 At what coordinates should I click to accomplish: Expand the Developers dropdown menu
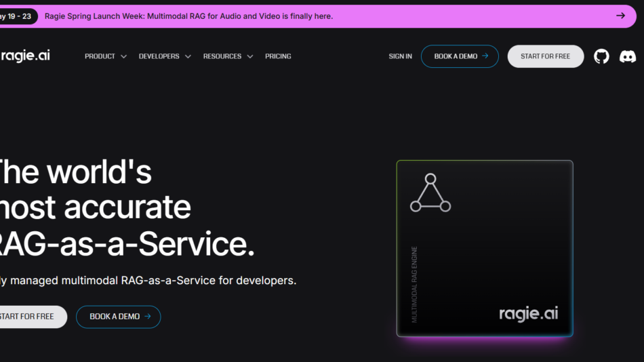164,56
